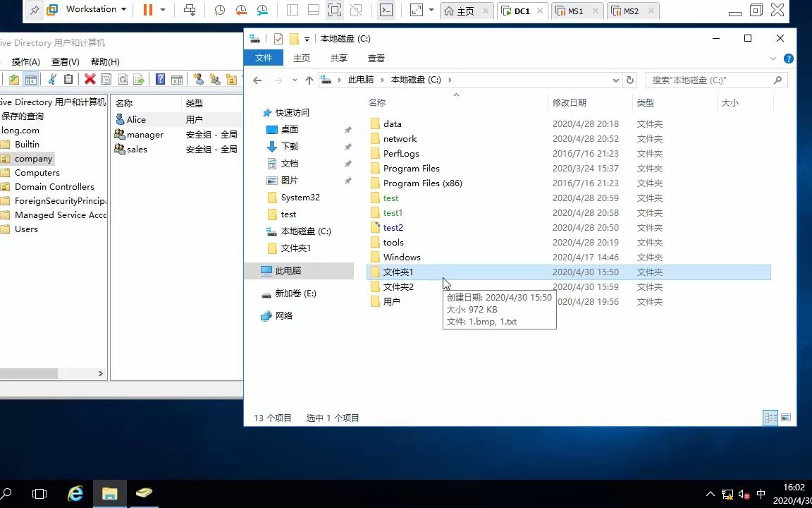This screenshot has height=508, width=812.
Task: Switch to the MS1 VM tab
Action: [x=577, y=11]
